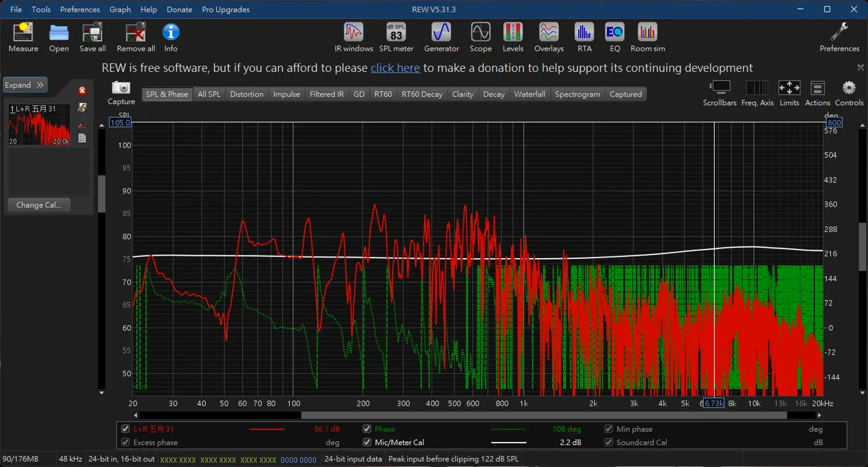
Task: Click the horizontal frequency scrollbar
Action: pyautogui.click(x=544, y=415)
